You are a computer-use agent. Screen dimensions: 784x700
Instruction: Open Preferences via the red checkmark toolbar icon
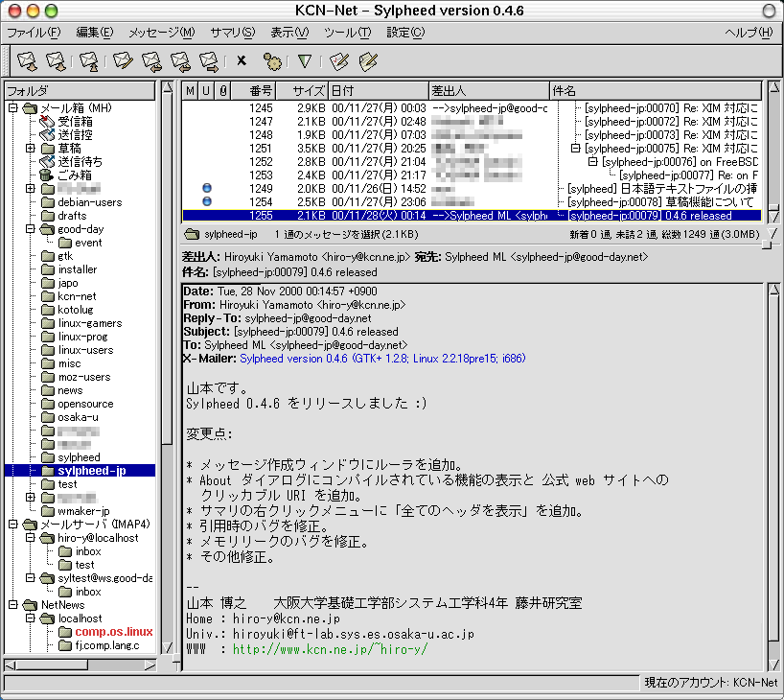(337, 61)
